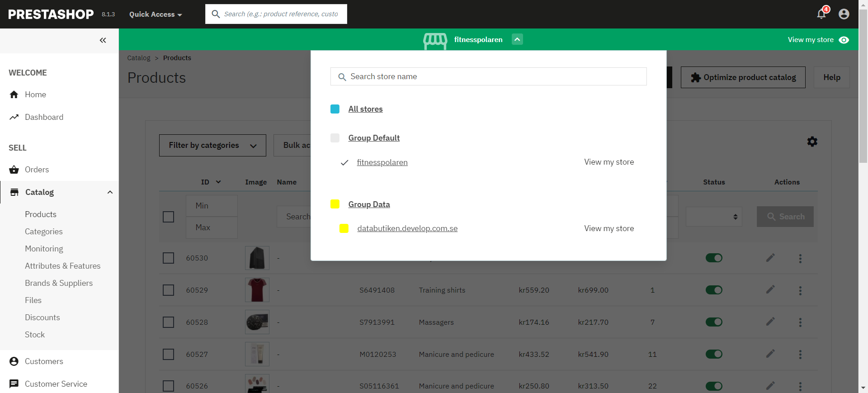Click the Help button
This screenshot has height=393, width=868.
coord(832,77)
